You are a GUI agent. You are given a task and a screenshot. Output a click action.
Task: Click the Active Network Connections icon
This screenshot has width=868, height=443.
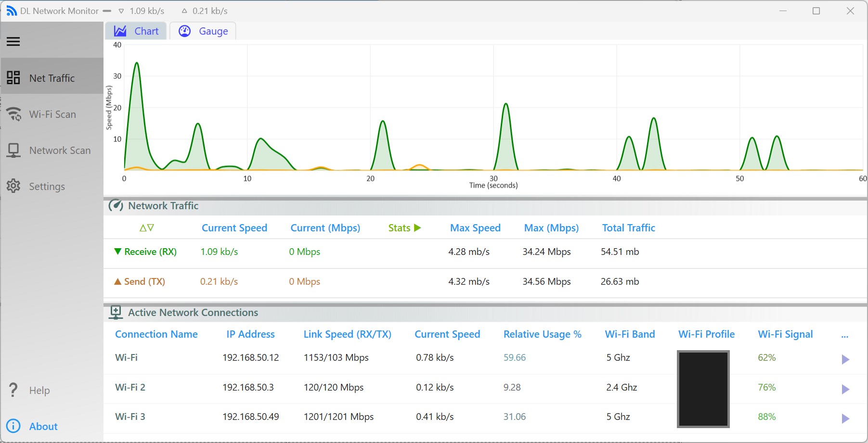coord(116,312)
